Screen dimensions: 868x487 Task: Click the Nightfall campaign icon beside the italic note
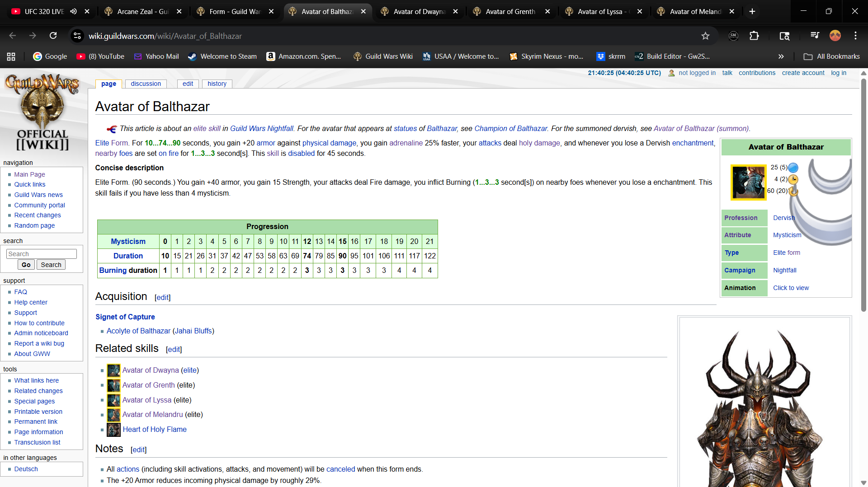(x=112, y=129)
